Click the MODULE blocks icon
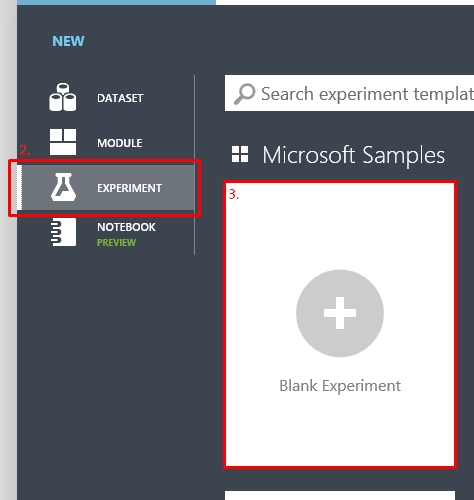 coord(63,142)
